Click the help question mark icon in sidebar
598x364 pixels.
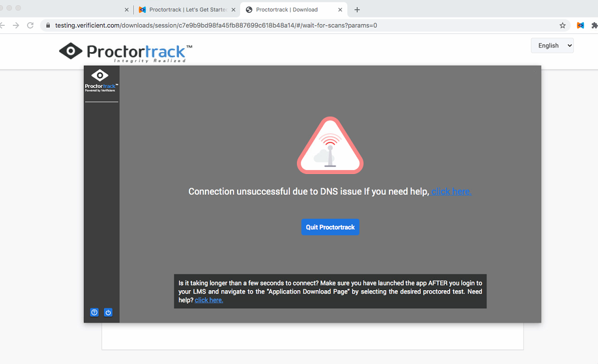point(94,312)
